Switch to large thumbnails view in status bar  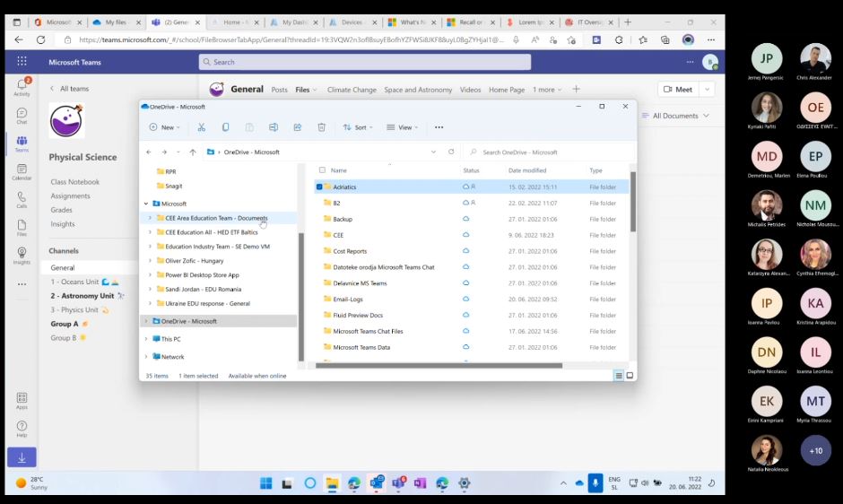pos(630,376)
